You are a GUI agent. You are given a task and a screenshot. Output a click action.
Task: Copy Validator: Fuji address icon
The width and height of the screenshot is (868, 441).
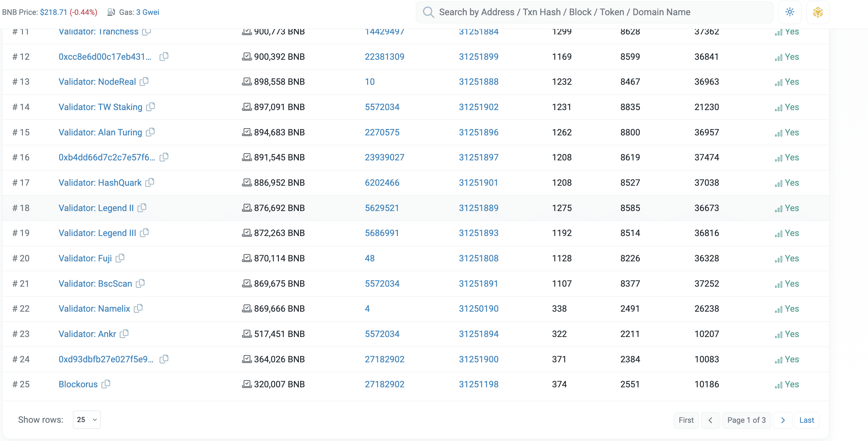tap(120, 258)
